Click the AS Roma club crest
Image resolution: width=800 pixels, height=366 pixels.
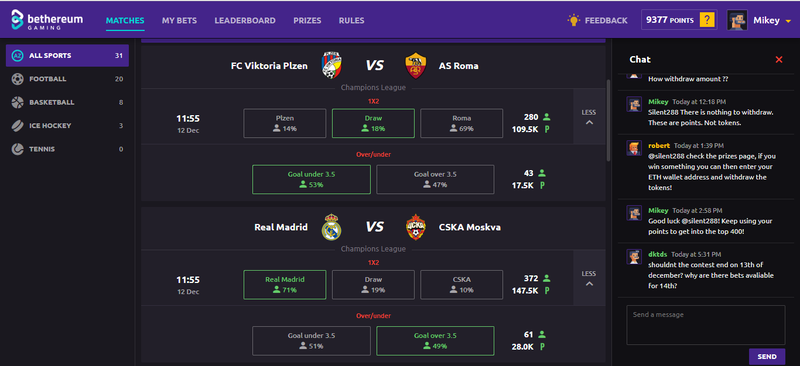(415, 66)
